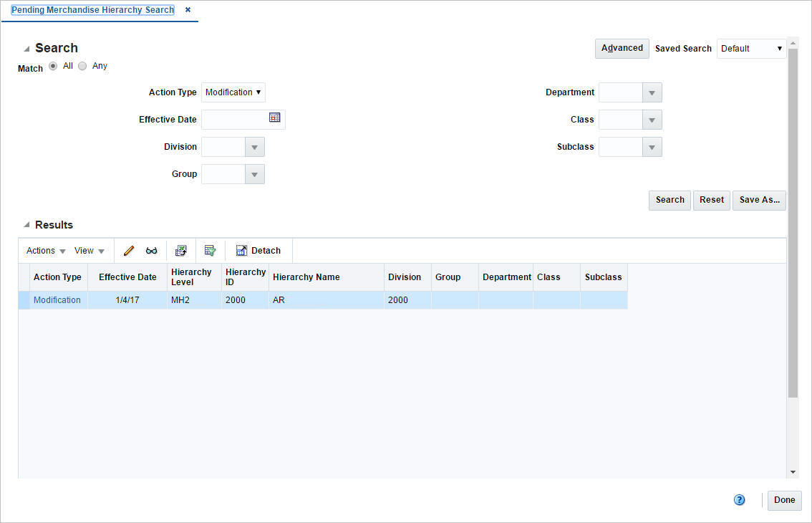Expand the Division list of values dropdown
This screenshot has width=812, height=523.
(255, 146)
